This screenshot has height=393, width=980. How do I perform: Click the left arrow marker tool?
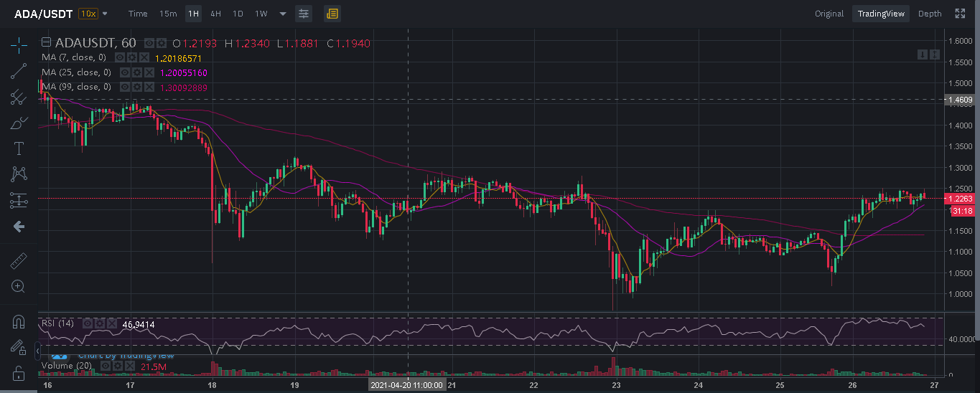[19, 227]
